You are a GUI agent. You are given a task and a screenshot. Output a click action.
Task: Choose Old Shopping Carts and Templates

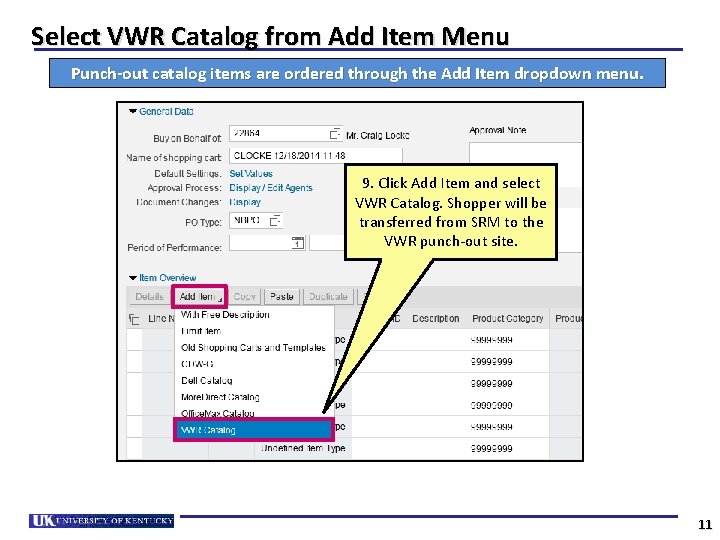tap(254, 348)
